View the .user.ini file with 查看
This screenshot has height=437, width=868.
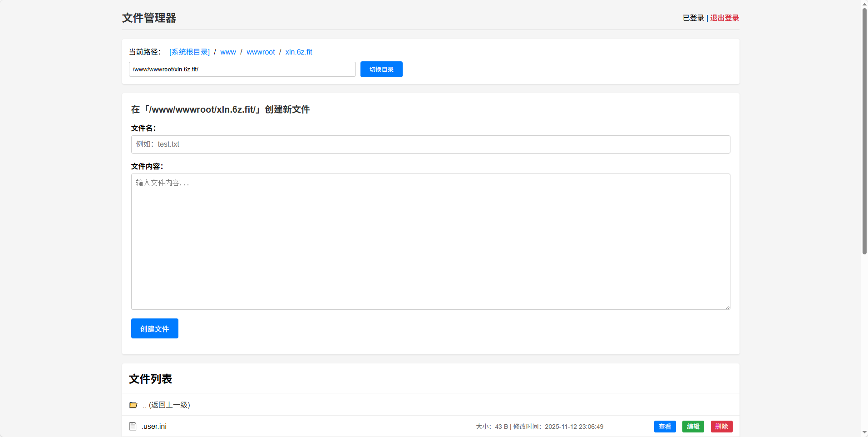click(x=665, y=427)
